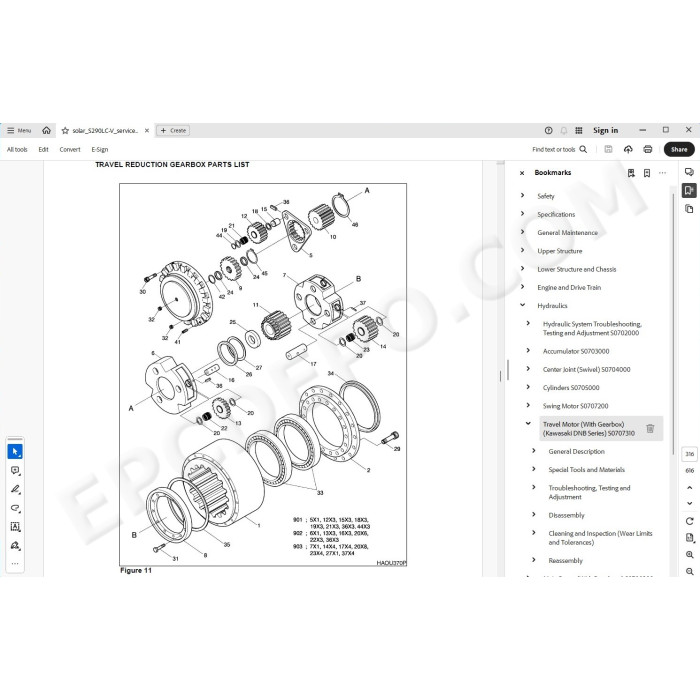This screenshot has width=700, height=700.
Task: Open page display settings icon
Action: tap(689, 538)
